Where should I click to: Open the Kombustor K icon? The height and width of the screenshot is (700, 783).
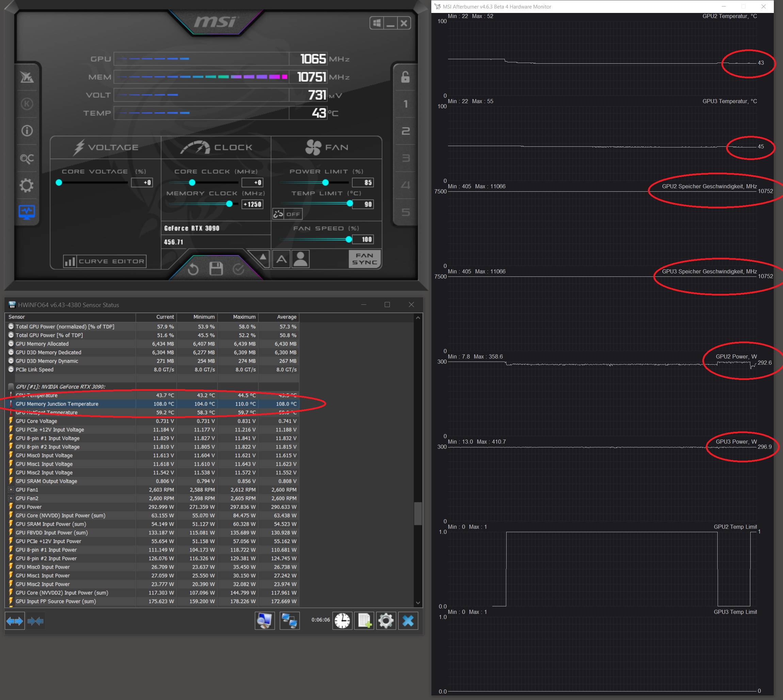(x=27, y=104)
